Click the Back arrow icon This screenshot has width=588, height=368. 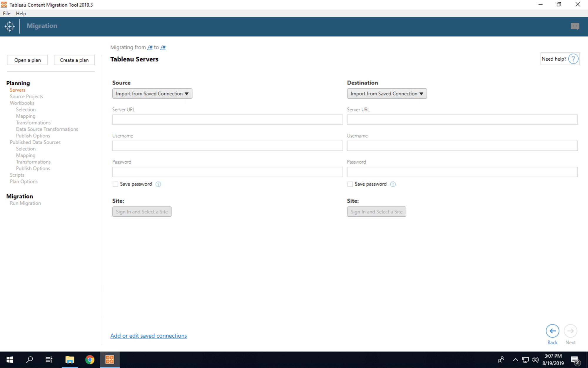tap(552, 331)
